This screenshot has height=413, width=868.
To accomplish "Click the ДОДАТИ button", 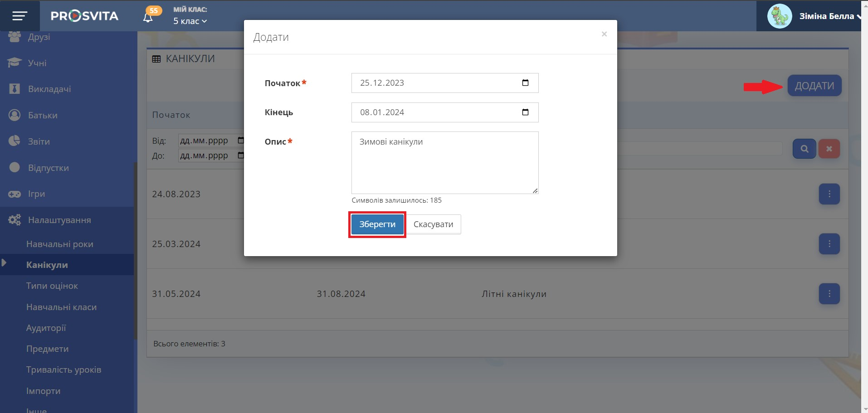I will (x=814, y=86).
